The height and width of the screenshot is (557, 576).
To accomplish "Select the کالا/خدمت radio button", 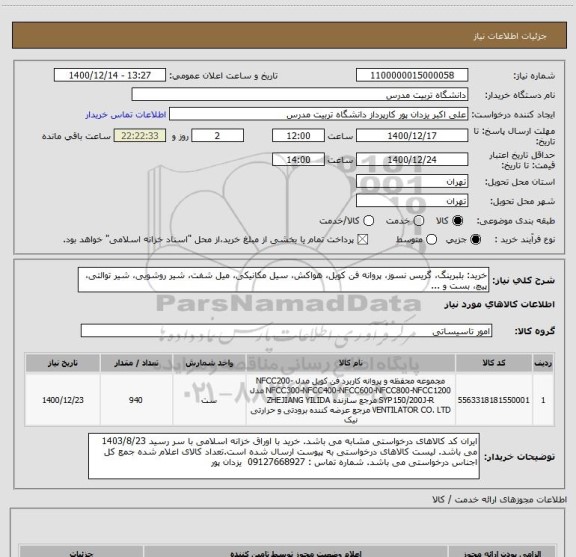I will pos(368,220).
